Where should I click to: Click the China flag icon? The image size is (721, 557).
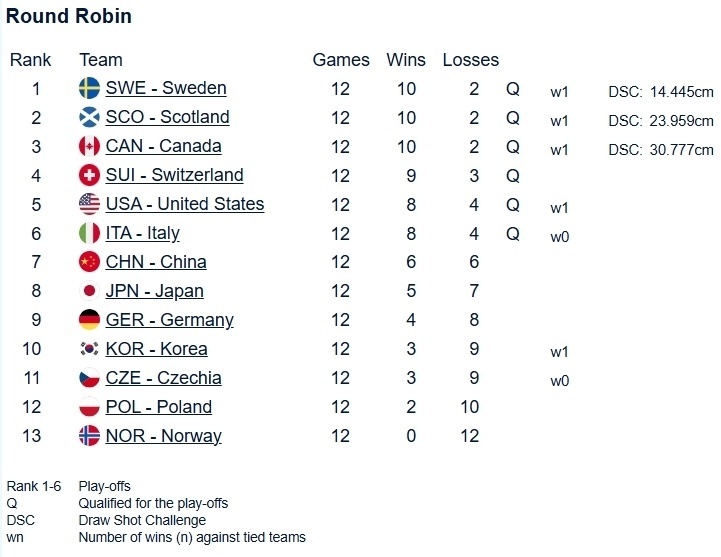(89, 262)
